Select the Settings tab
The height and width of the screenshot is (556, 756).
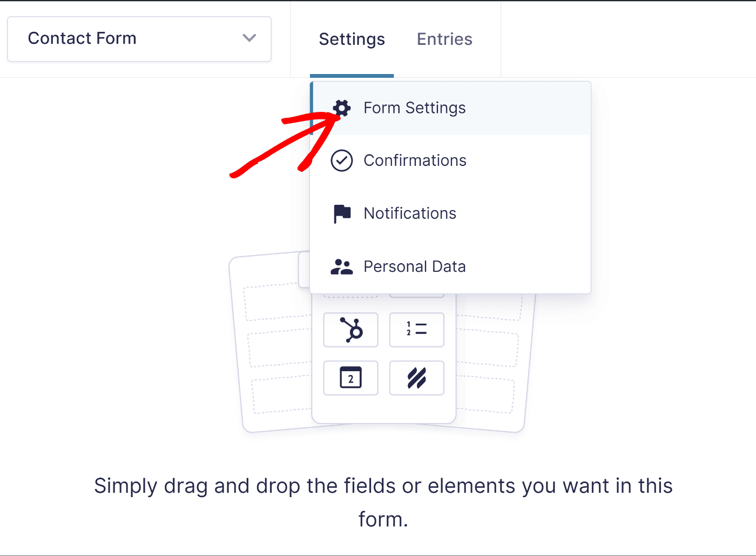point(352,39)
